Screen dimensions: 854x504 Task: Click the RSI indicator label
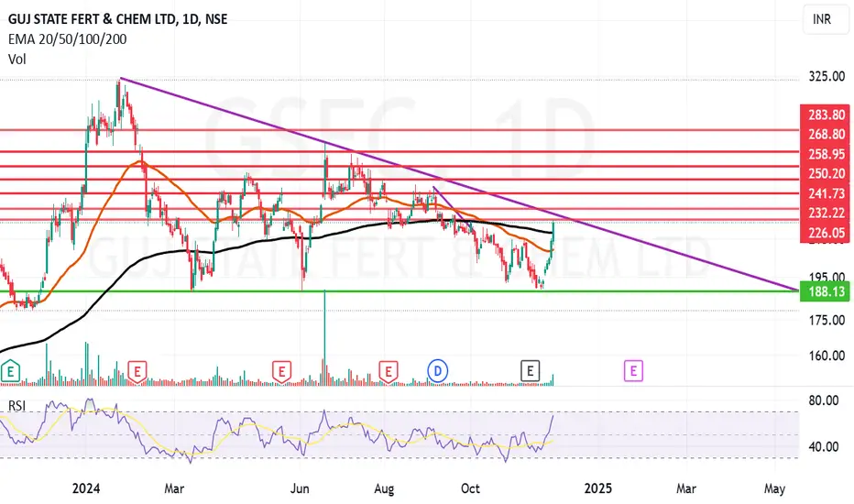16,406
